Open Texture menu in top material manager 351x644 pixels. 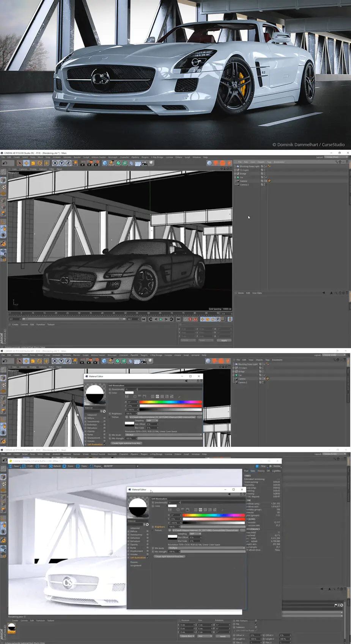click(x=51, y=325)
